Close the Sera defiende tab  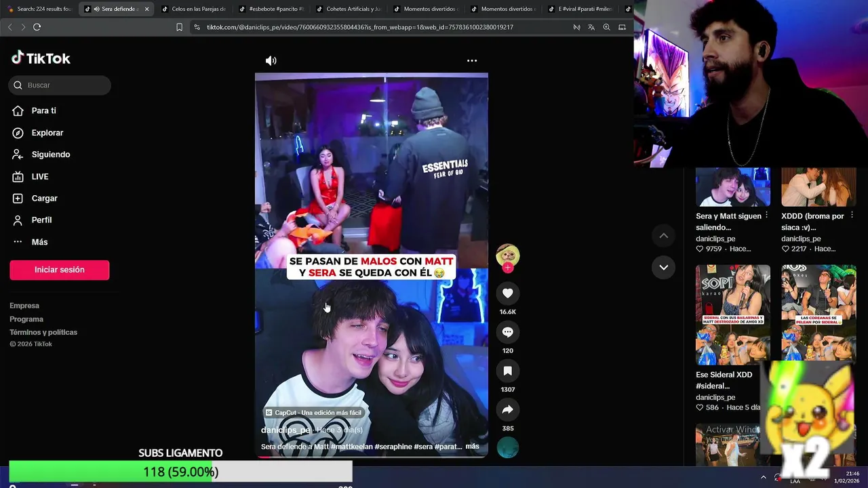[146, 9]
